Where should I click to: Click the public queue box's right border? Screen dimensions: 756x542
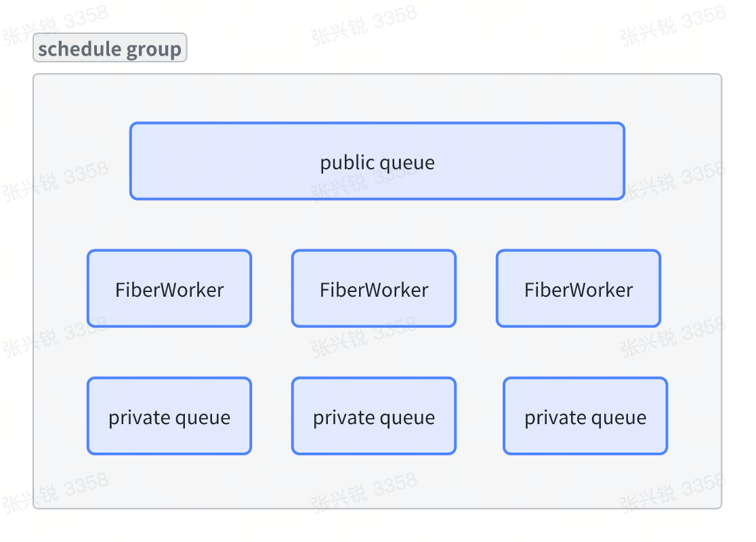click(624, 161)
